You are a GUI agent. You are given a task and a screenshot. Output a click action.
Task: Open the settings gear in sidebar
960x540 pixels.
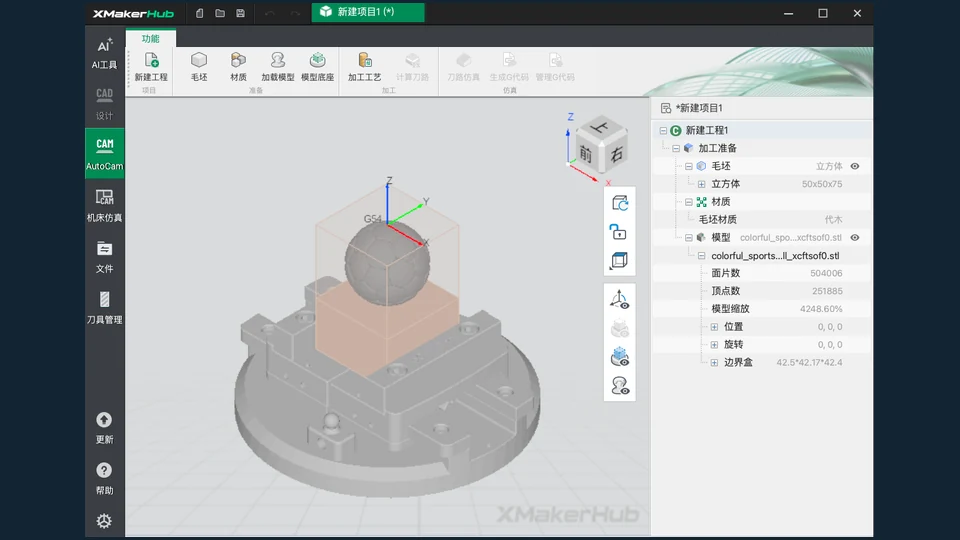104,520
